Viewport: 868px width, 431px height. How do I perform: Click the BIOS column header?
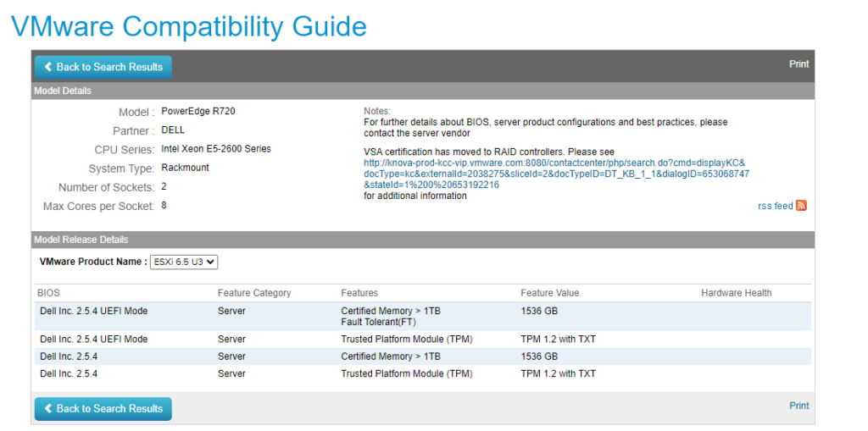coord(48,293)
